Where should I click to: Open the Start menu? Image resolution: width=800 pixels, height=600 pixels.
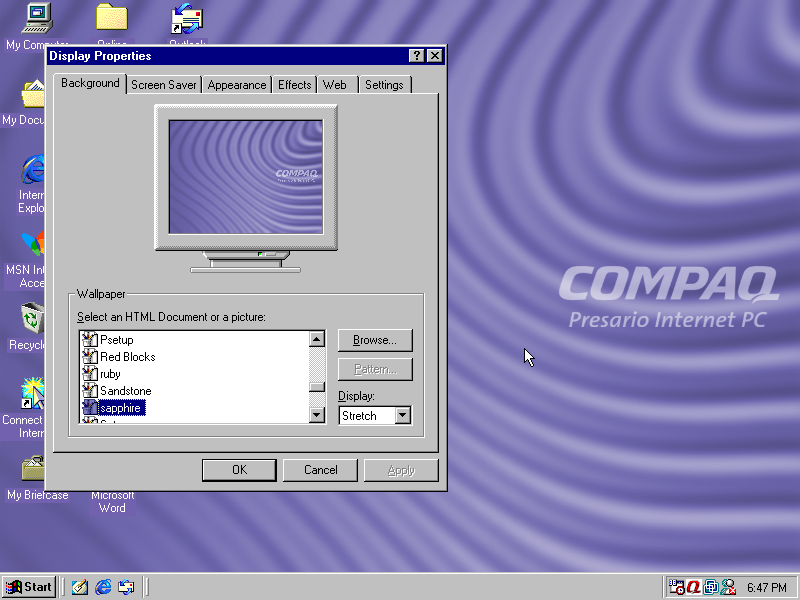point(28,587)
